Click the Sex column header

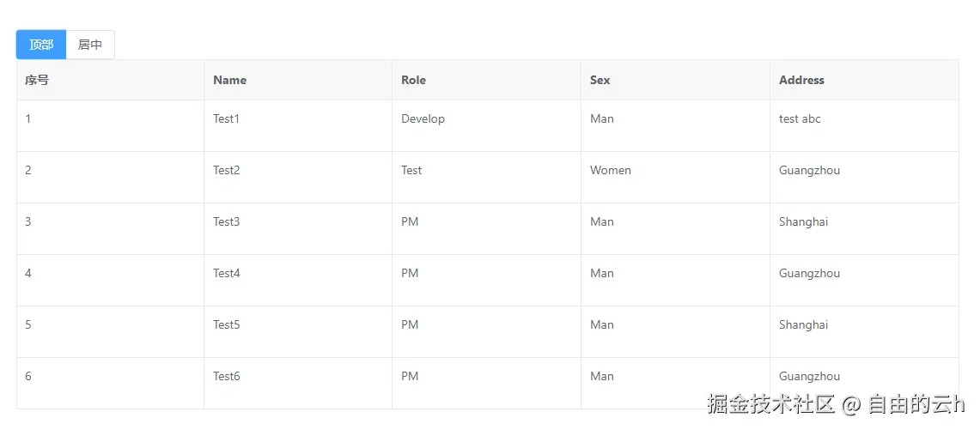[600, 80]
